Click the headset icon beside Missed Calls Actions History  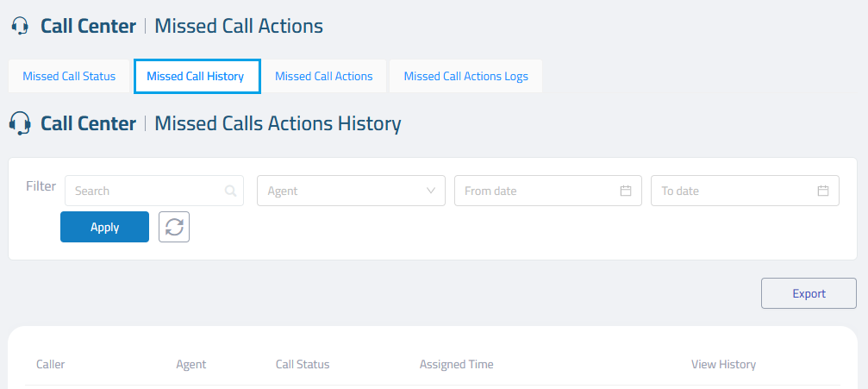(x=20, y=124)
